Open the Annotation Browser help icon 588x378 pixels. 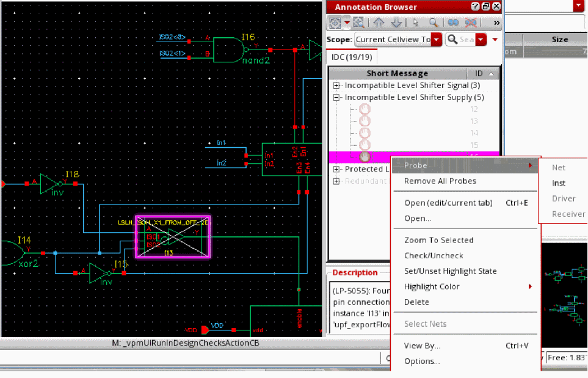point(475,7)
